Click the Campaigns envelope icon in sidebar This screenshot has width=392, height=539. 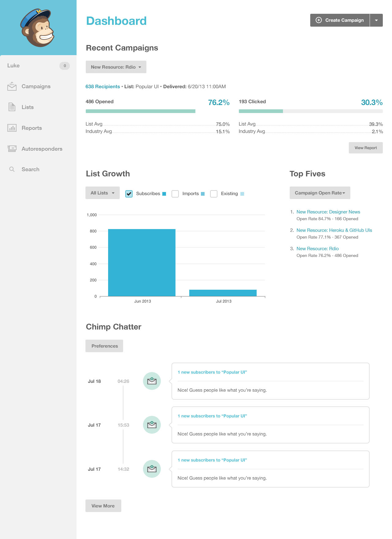click(12, 86)
